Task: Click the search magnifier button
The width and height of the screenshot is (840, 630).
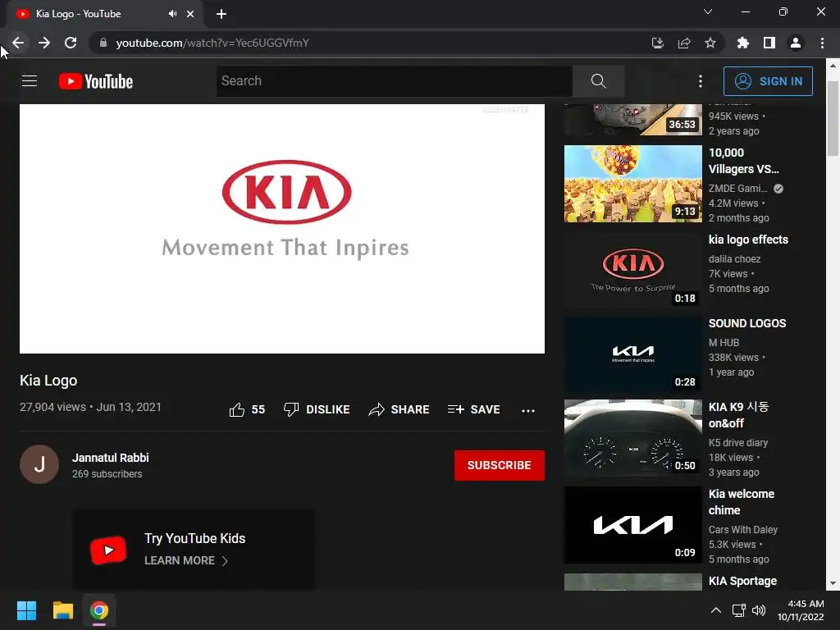Action: [x=598, y=81]
